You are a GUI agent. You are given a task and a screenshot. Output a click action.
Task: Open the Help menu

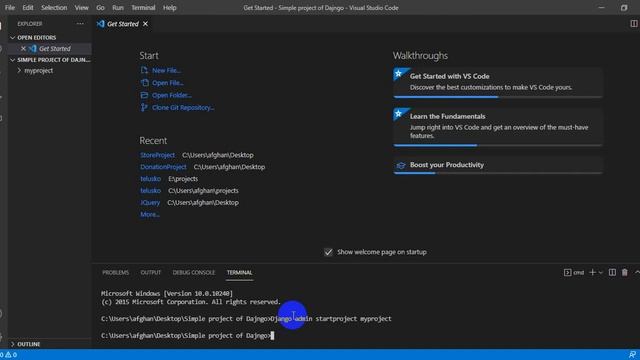(x=169, y=8)
